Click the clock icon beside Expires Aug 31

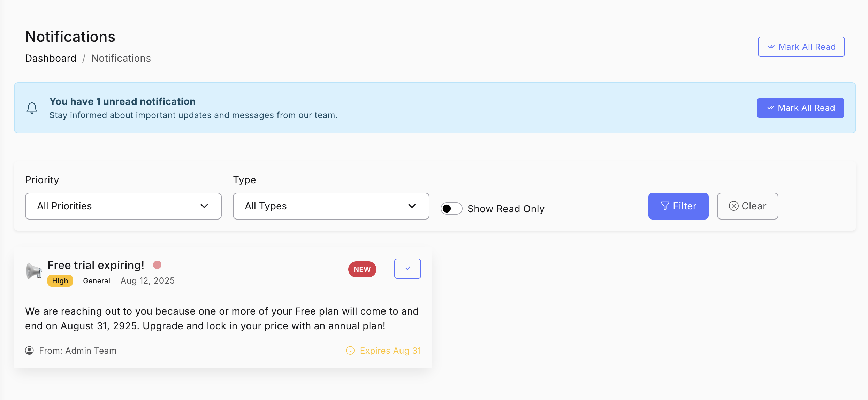tap(350, 351)
